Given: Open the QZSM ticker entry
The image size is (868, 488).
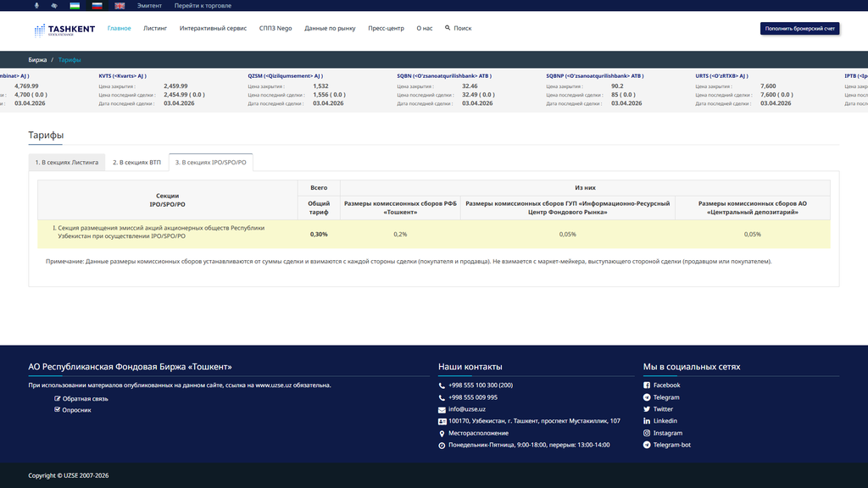Looking at the screenshot, I should [x=285, y=75].
